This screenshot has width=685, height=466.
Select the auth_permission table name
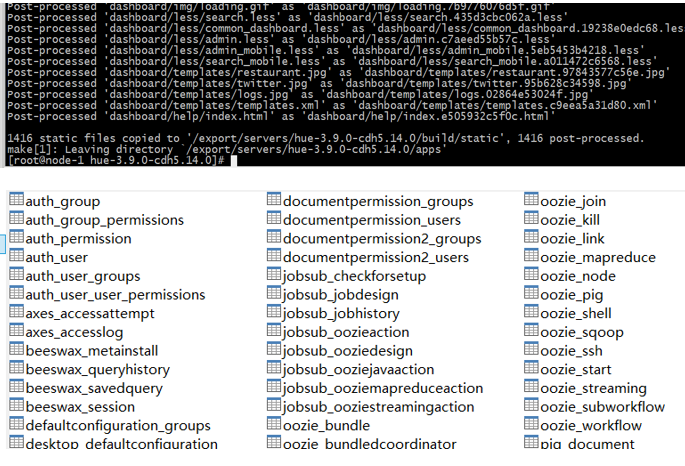[79, 239]
